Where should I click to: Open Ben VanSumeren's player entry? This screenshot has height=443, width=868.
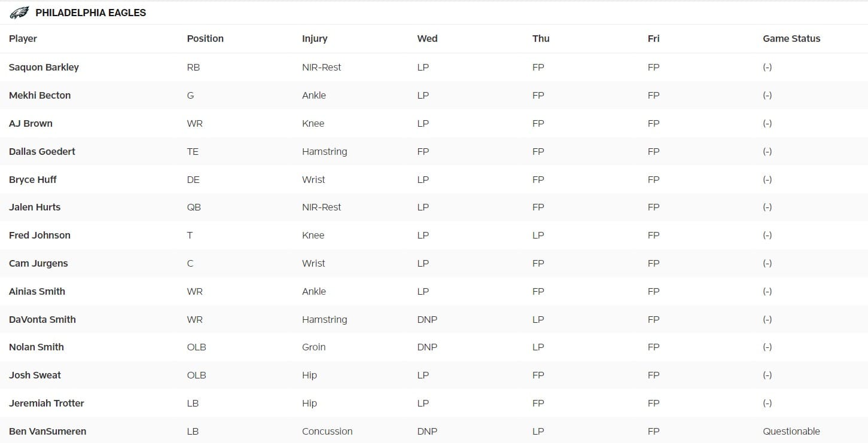pos(47,432)
